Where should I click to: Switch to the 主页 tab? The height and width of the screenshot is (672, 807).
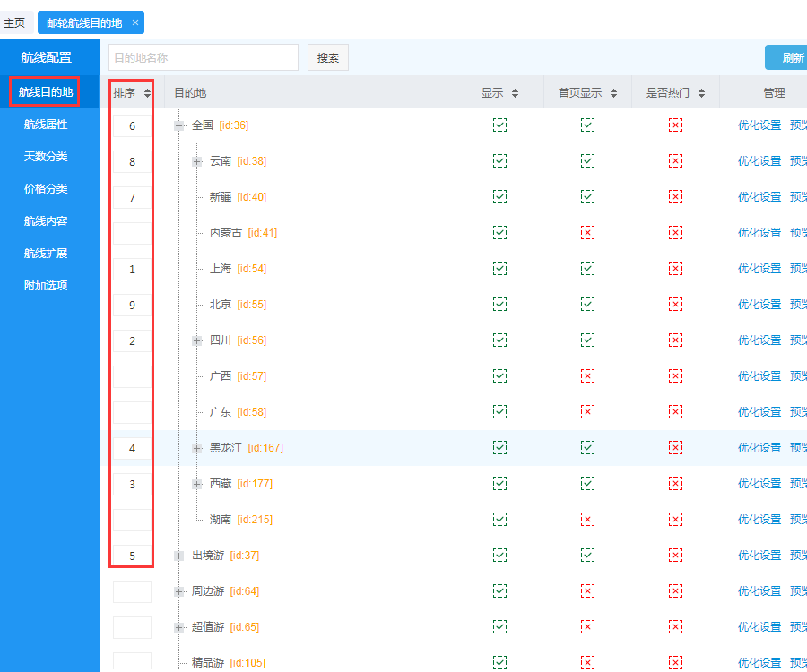click(15, 22)
